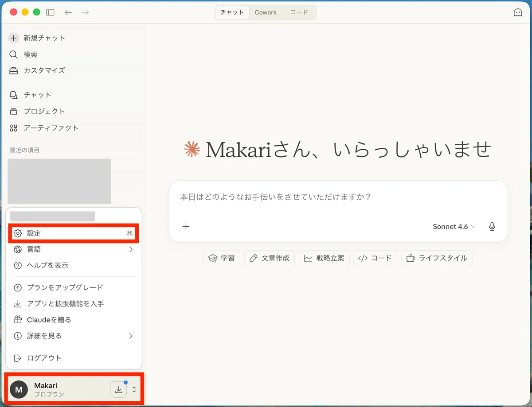Expand the 言語 submenu
Image resolution: width=532 pixels, height=407 pixels.
tap(74, 249)
